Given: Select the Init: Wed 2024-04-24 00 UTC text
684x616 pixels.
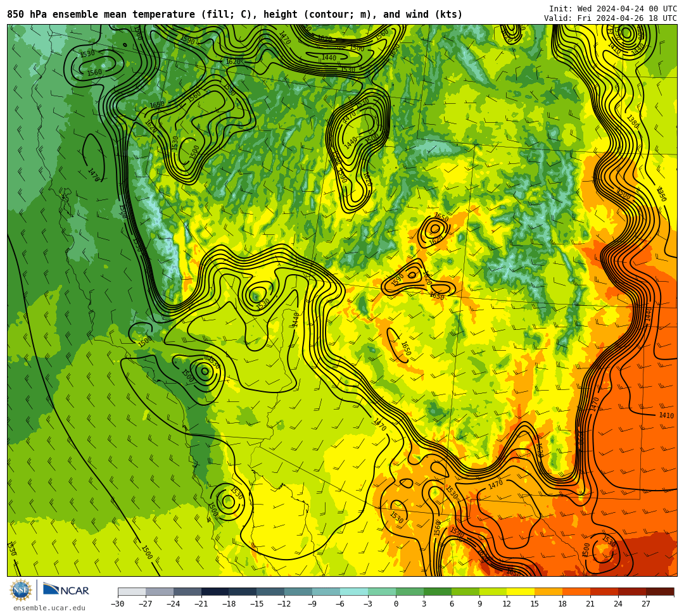Looking at the screenshot, I should (x=613, y=9).
